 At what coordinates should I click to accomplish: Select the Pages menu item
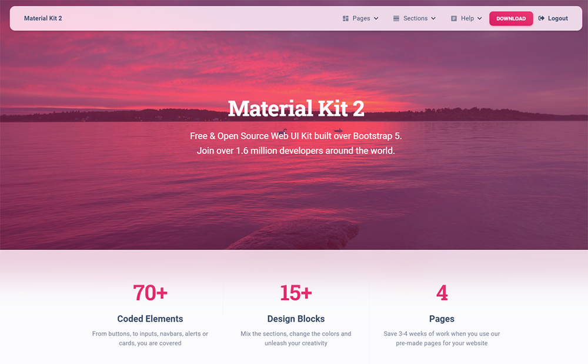(x=361, y=18)
